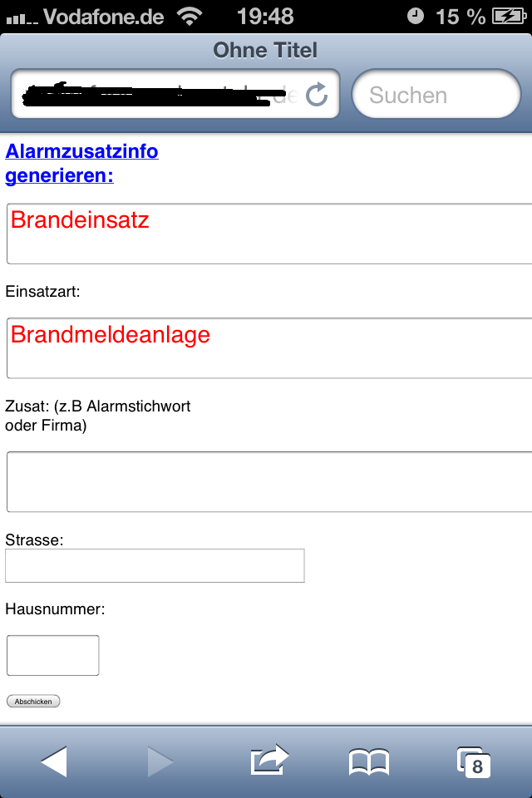This screenshot has height=798, width=532.
Task: Tap the alarm clock status icon
Action: click(x=416, y=16)
